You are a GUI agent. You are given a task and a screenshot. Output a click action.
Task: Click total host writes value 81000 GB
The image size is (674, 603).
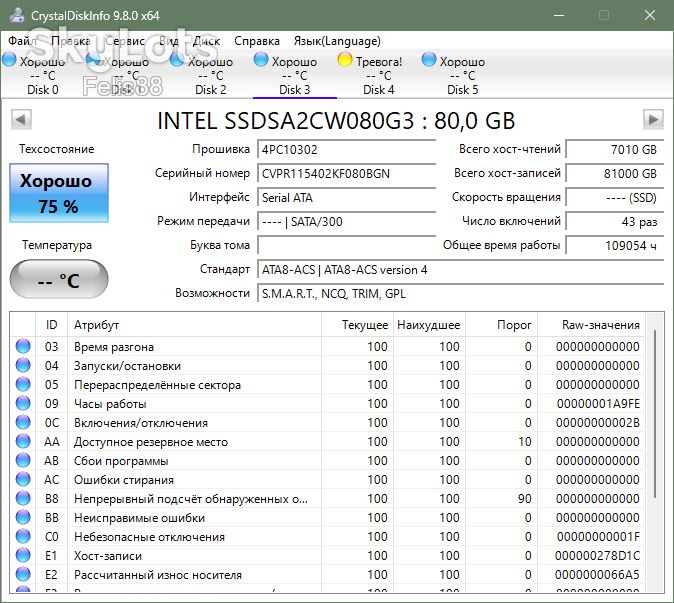tap(615, 174)
